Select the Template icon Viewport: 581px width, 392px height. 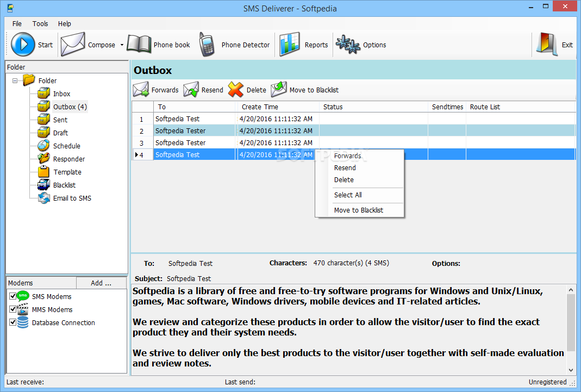coord(43,172)
